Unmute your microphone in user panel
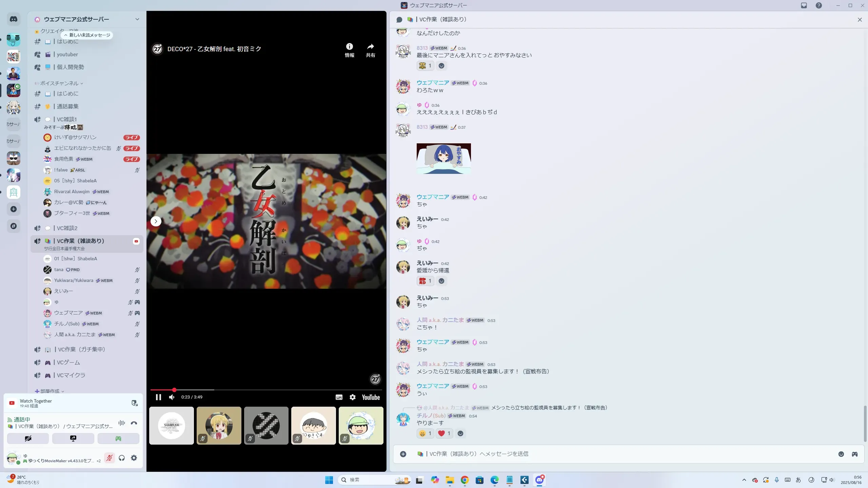The width and height of the screenshot is (868, 488). [109, 458]
